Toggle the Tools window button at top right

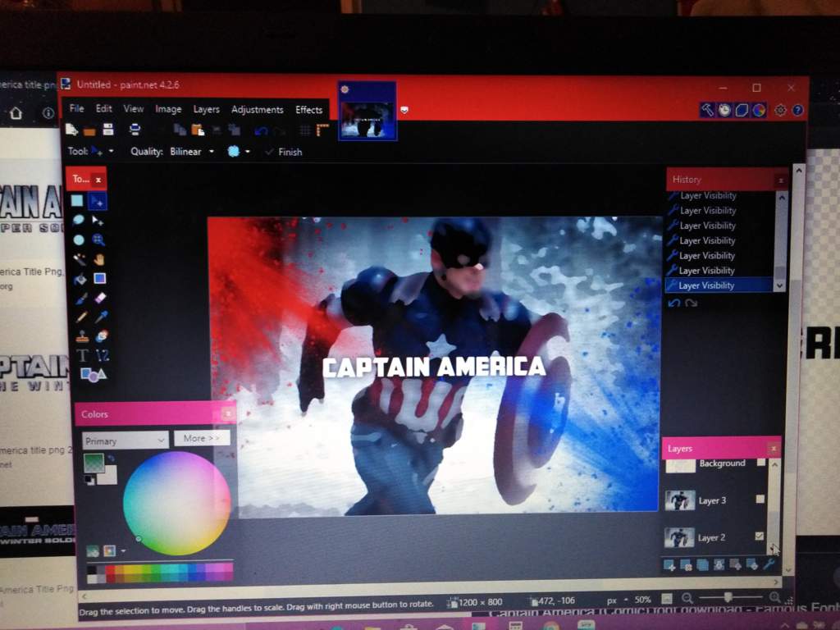pos(707,110)
